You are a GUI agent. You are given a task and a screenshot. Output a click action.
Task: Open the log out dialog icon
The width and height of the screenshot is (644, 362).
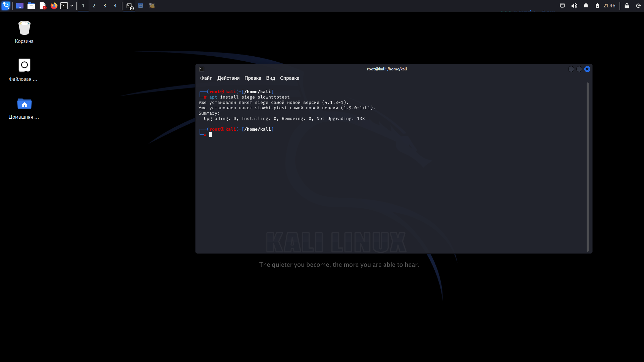pos(639,6)
